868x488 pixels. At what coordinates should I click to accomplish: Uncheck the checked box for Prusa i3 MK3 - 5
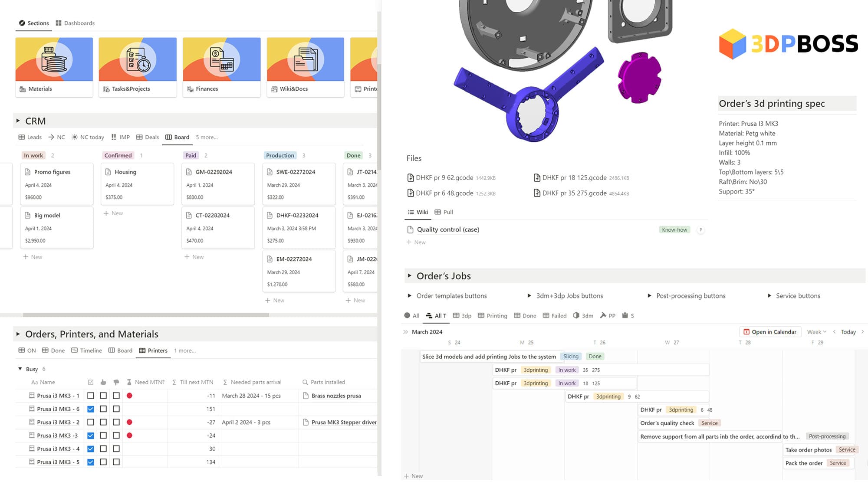coord(90,462)
